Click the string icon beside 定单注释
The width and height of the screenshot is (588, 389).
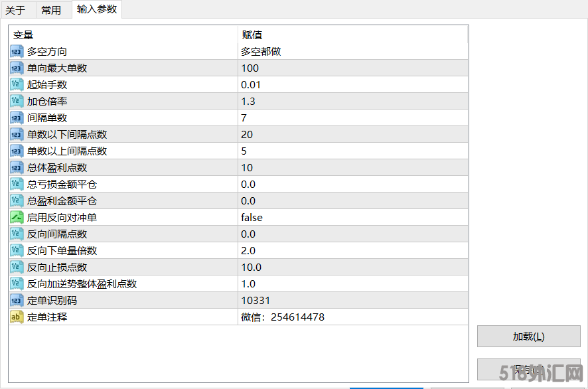[17, 317]
